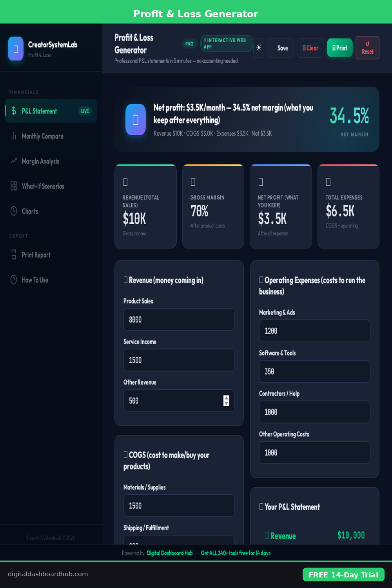Open the Monthly Compare menu item
The height and width of the screenshot is (588, 392).
tap(42, 136)
